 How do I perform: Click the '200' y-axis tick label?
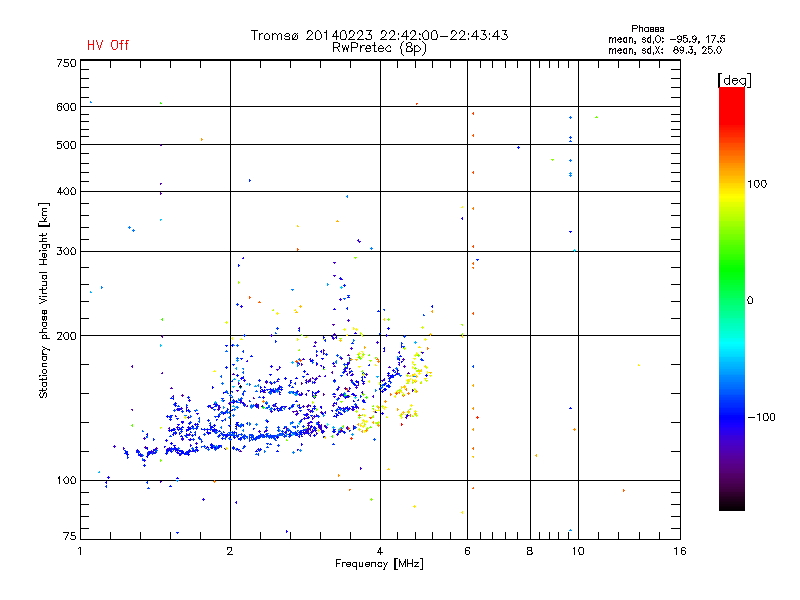click(x=66, y=336)
